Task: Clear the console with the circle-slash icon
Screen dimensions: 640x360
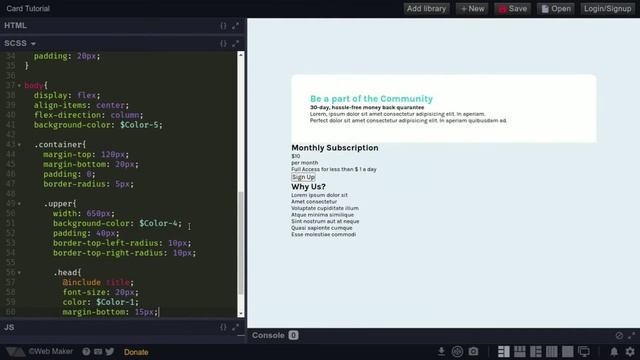Action: (x=619, y=336)
